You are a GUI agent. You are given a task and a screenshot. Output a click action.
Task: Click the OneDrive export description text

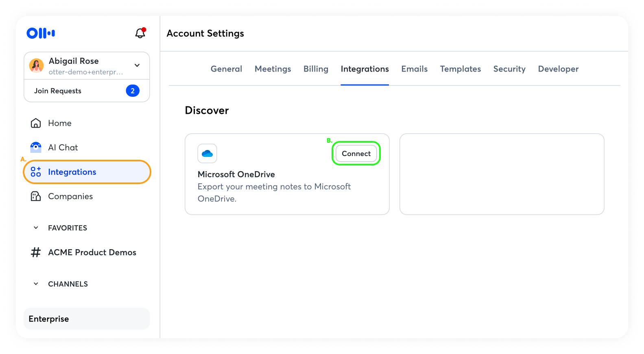(x=274, y=193)
